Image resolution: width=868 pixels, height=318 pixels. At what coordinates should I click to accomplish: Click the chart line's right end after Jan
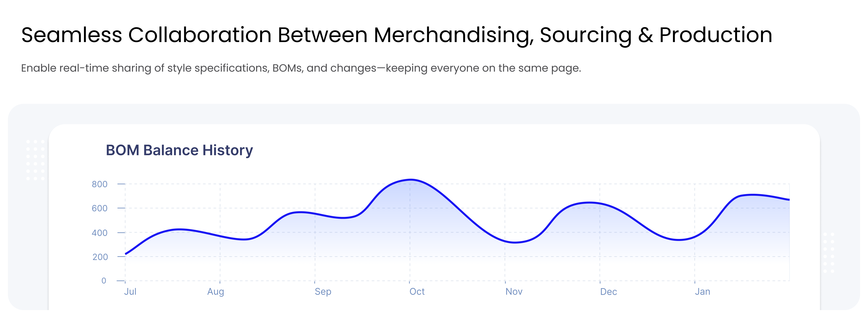(788, 200)
